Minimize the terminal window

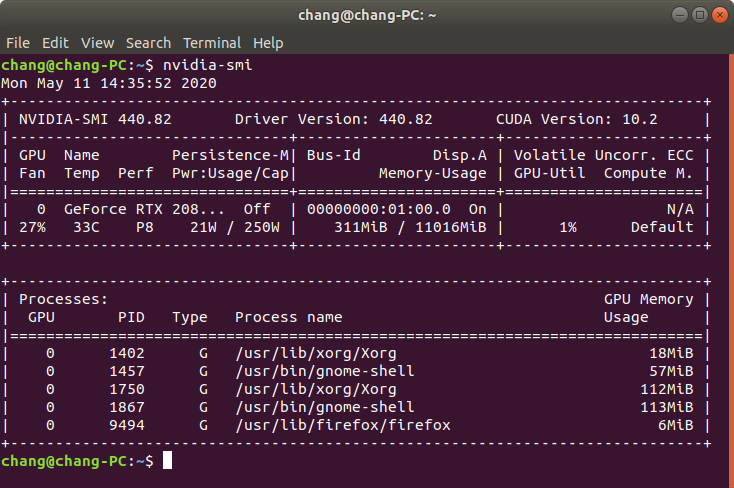pyautogui.click(x=680, y=15)
